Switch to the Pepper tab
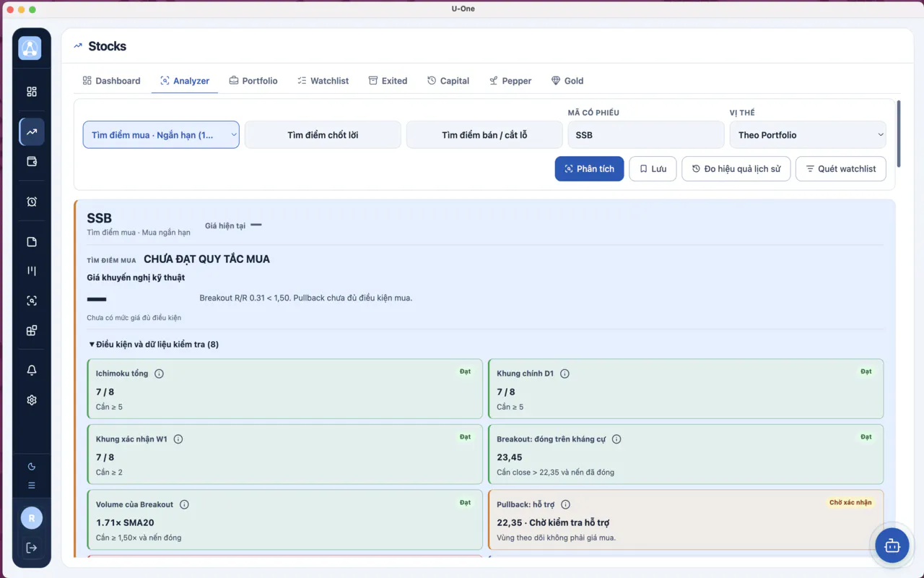The height and width of the screenshot is (578, 924). pyautogui.click(x=510, y=81)
